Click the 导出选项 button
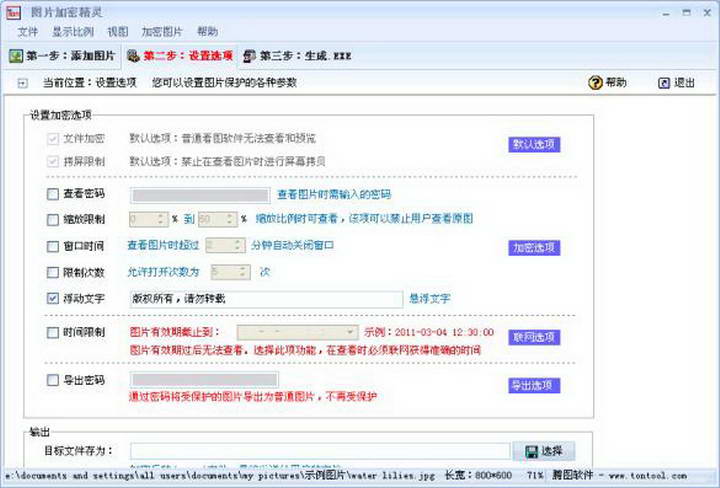720x488 pixels. click(534, 385)
